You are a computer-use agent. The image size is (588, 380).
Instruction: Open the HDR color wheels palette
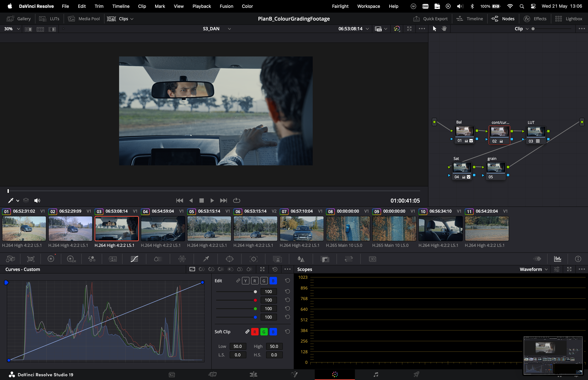point(71,259)
